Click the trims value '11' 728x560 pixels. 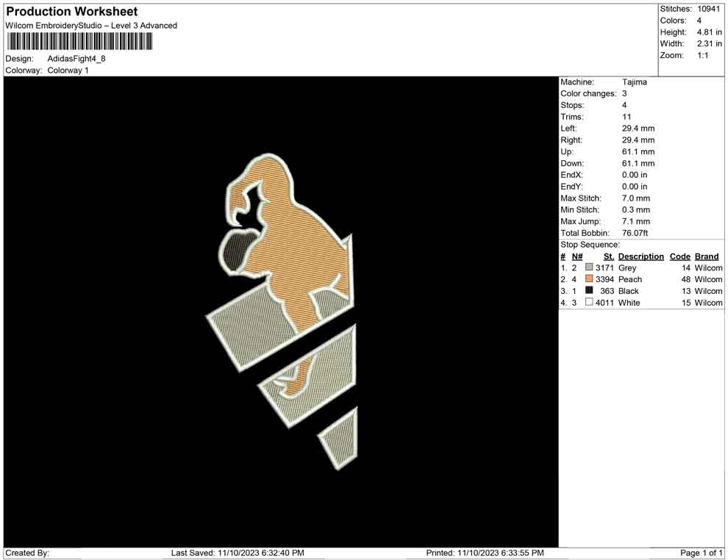coord(627,117)
